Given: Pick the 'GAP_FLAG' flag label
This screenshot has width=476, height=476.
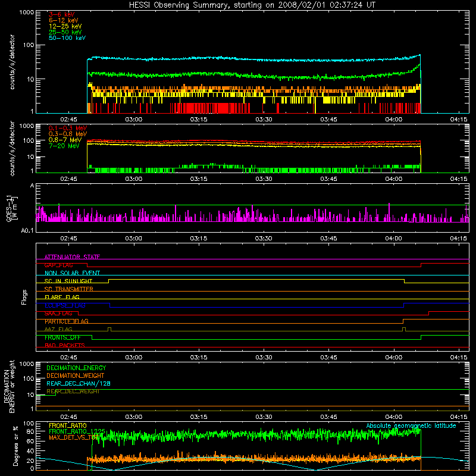Looking at the screenshot, I should (x=58, y=265).
